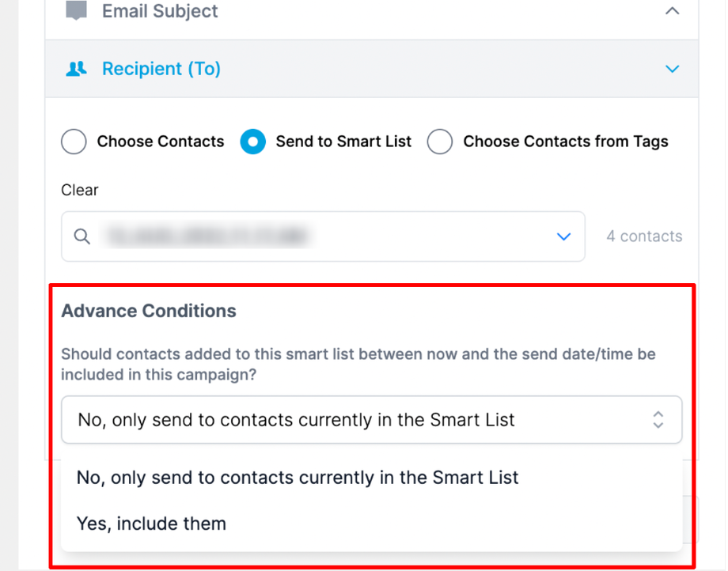Click the Send to Smart List label

(x=343, y=142)
